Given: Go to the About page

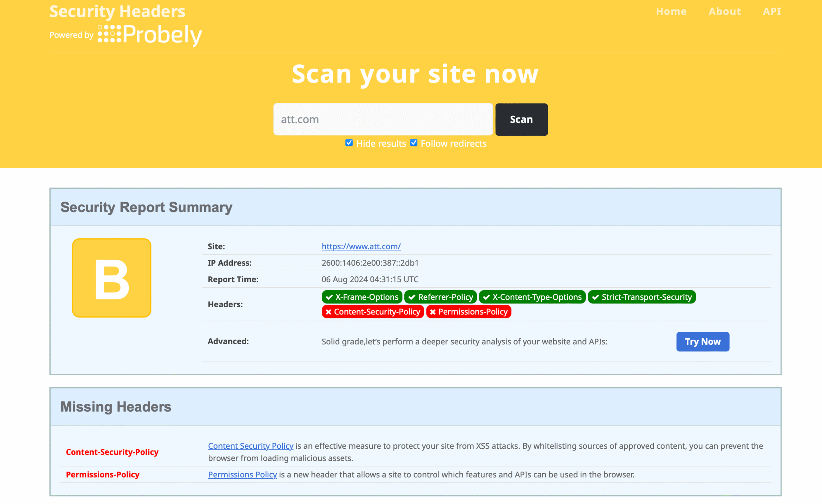Looking at the screenshot, I should pyautogui.click(x=725, y=11).
